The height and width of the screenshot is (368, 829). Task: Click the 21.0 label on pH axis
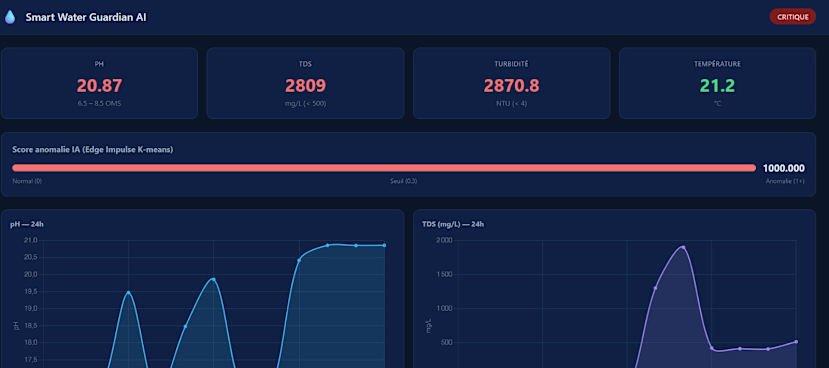(31, 241)
